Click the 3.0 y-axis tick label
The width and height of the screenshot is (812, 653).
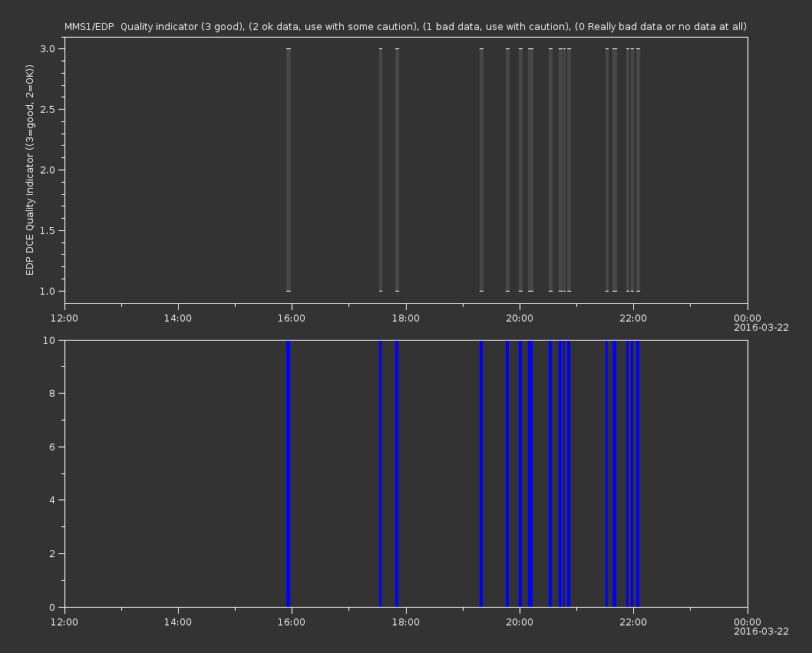pyautogui.click(x=47, y=48)
